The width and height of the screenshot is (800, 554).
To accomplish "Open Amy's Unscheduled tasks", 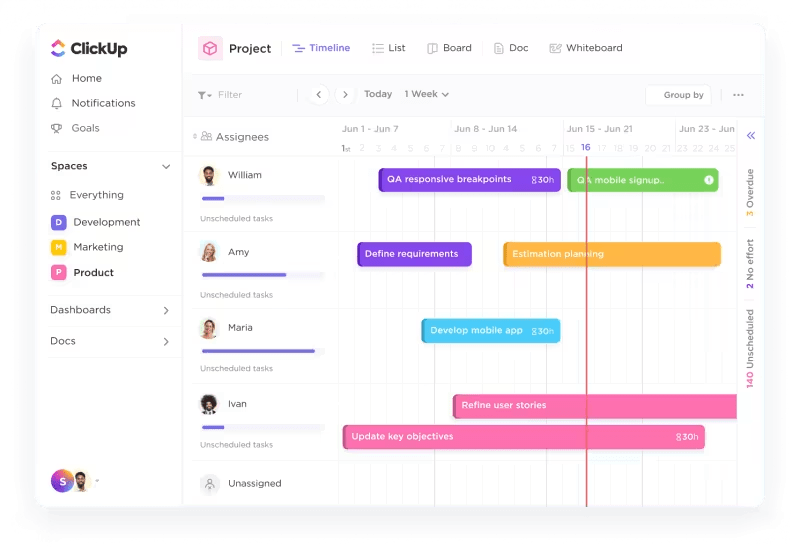I will pos(236,295).
